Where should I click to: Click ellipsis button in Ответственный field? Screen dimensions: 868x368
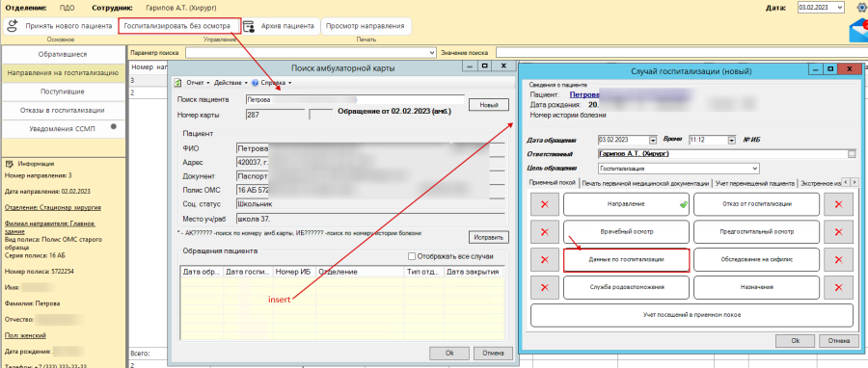pyautogui.click(x=851, y=154)
